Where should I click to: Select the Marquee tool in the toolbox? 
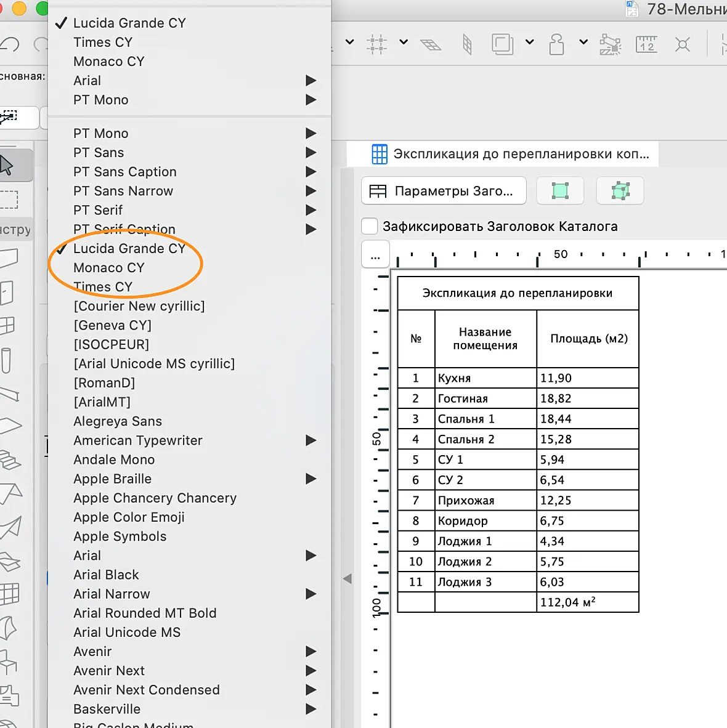9,200
